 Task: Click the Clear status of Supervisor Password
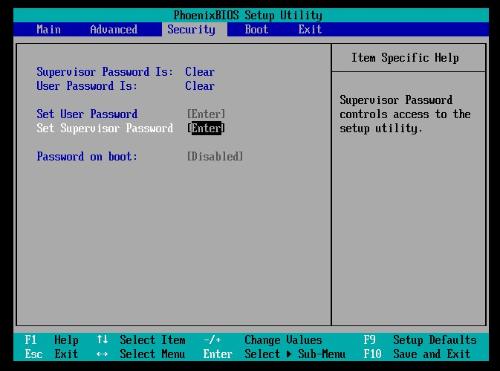[200, 72]
